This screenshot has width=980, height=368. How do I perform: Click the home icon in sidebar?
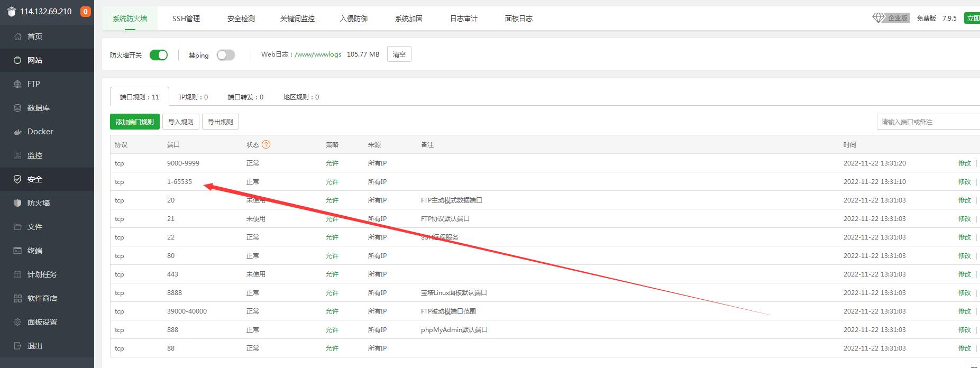[x=17, y=36]
